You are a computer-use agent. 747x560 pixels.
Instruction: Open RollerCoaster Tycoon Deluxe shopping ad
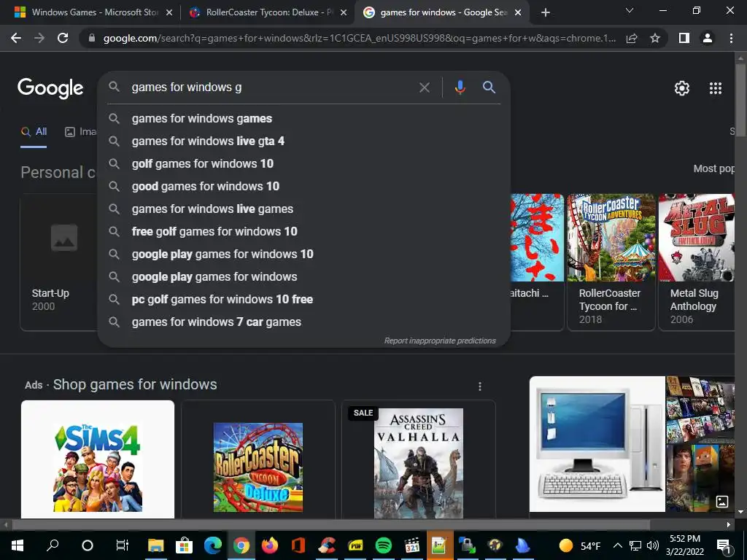[x=258, y=459]
